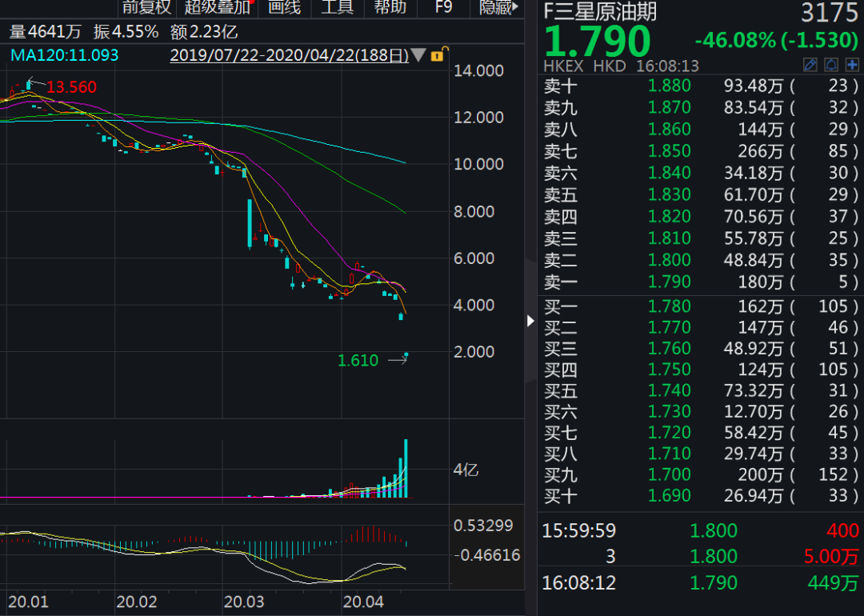Click the HKEX exchange label

563,66
